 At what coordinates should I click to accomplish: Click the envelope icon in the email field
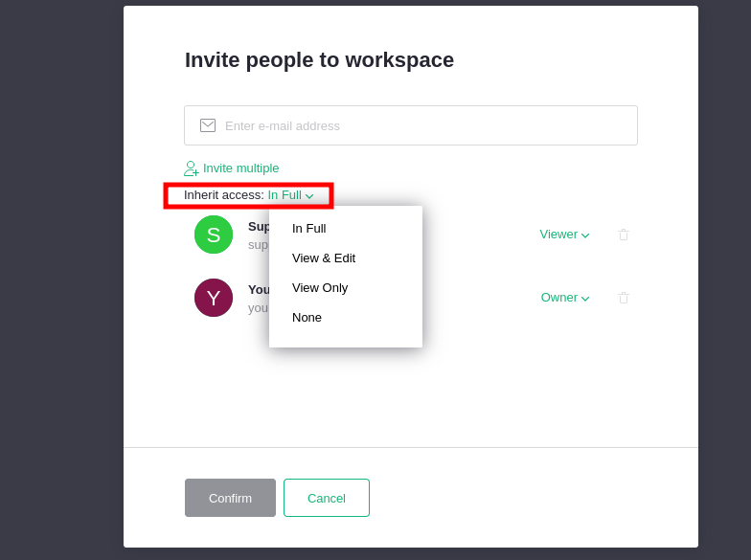tap(208, 125)
